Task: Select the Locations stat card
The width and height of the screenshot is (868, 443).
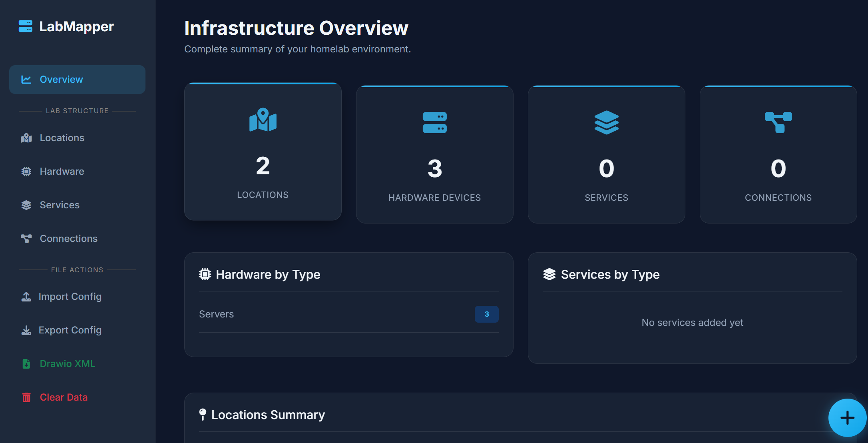Action: [263, 152]
